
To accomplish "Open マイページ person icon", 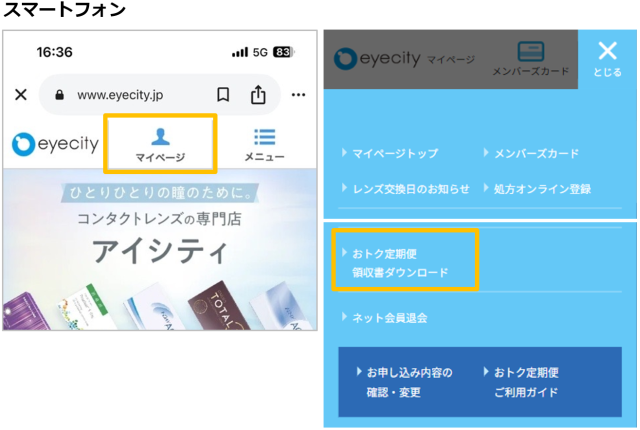I will pos(160,144).
